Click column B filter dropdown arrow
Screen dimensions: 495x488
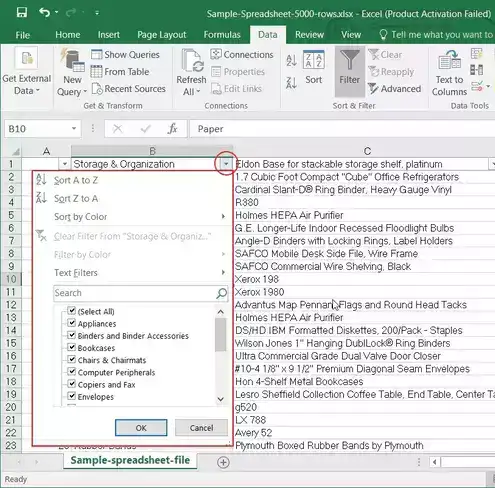tap(226, 164)
